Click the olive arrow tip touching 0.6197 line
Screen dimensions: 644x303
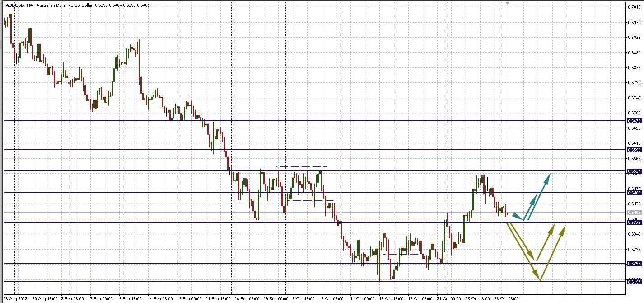(x=539, y=279)
